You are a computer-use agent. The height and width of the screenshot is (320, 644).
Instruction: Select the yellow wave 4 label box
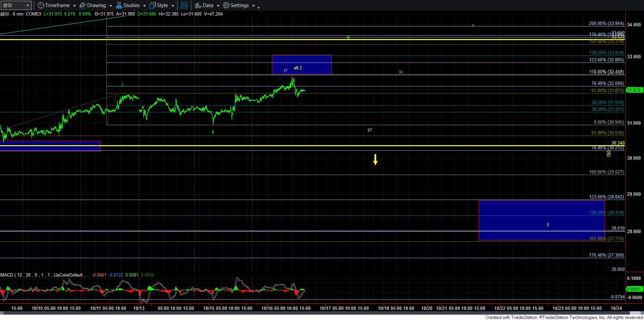click(x=608, y=154)
